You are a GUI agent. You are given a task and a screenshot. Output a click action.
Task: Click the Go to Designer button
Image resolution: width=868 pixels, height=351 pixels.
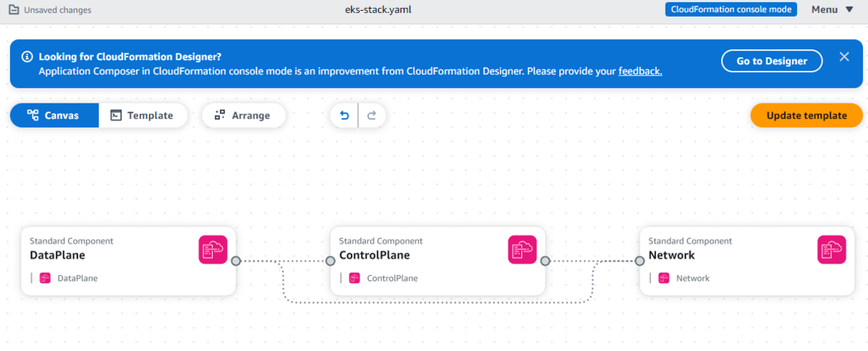(x=772, y=61)
